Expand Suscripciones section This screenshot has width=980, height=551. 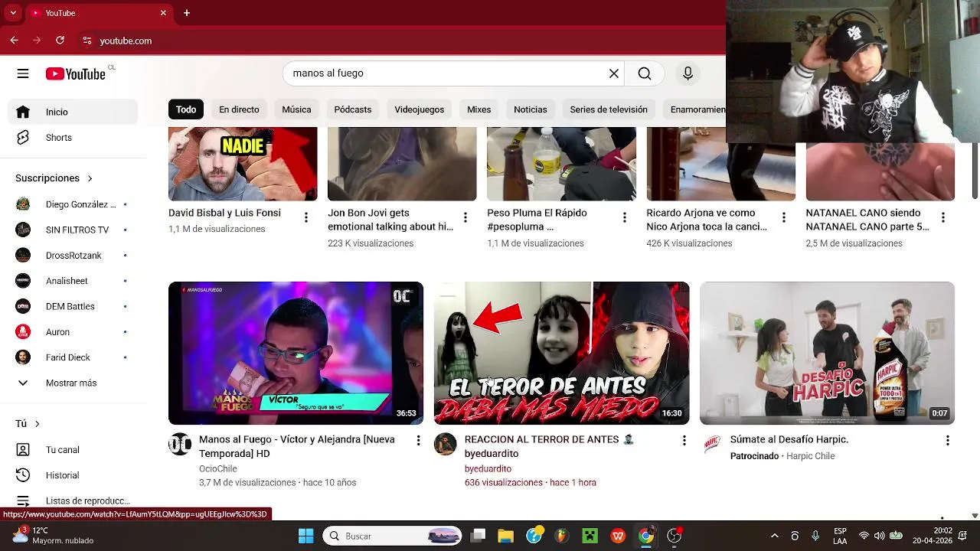tap(54, 178)
